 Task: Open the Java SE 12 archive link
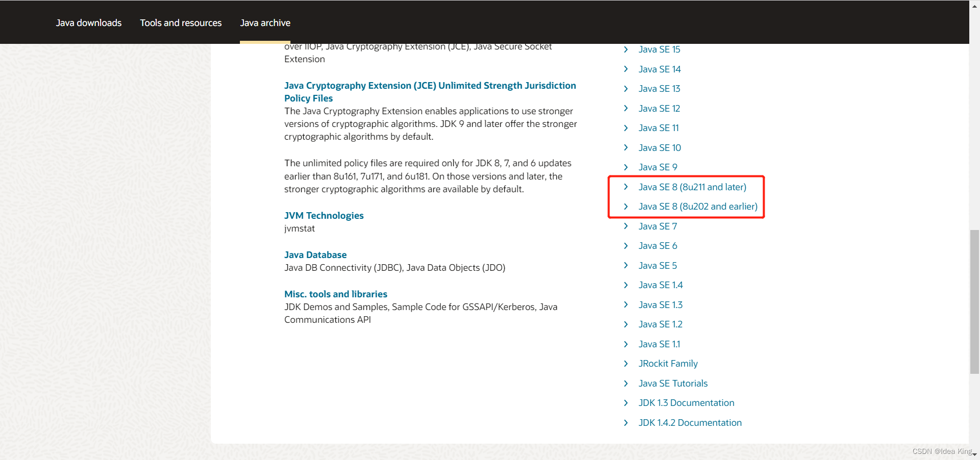659,109
